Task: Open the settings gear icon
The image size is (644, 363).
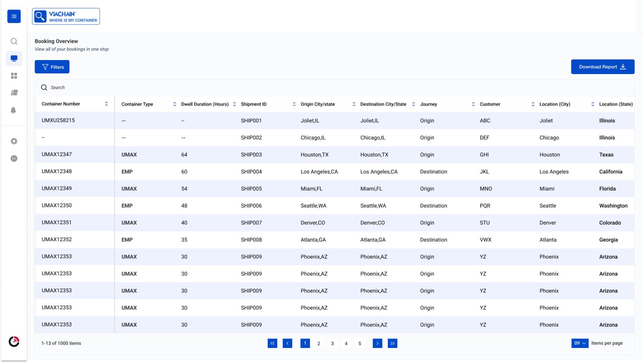Action: pos(14,141)
